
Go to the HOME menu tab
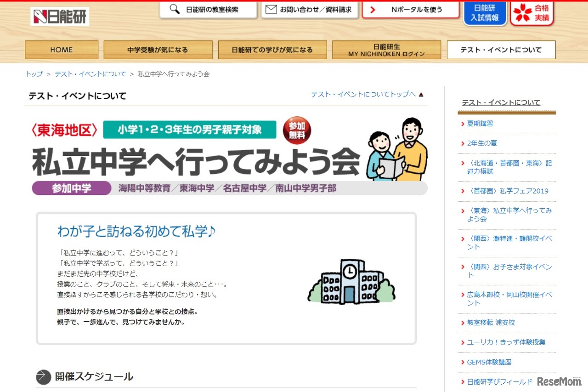(x=62, y=50)
